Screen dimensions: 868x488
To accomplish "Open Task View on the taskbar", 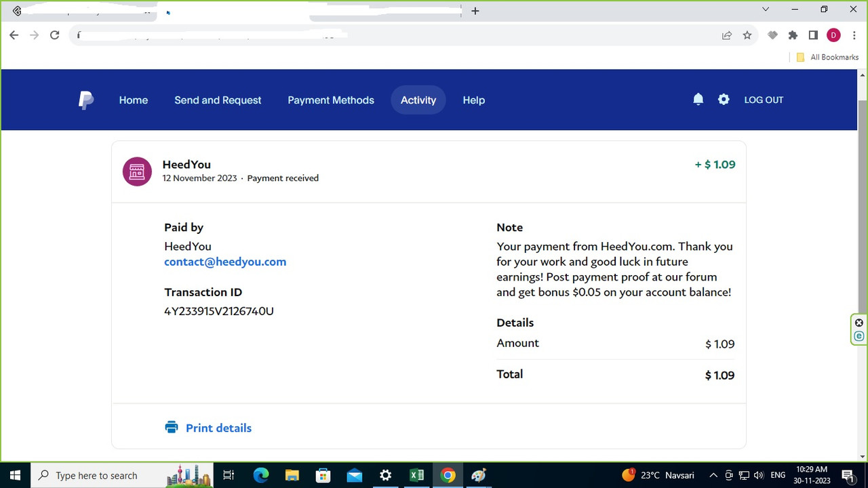I will coord(229,475).
